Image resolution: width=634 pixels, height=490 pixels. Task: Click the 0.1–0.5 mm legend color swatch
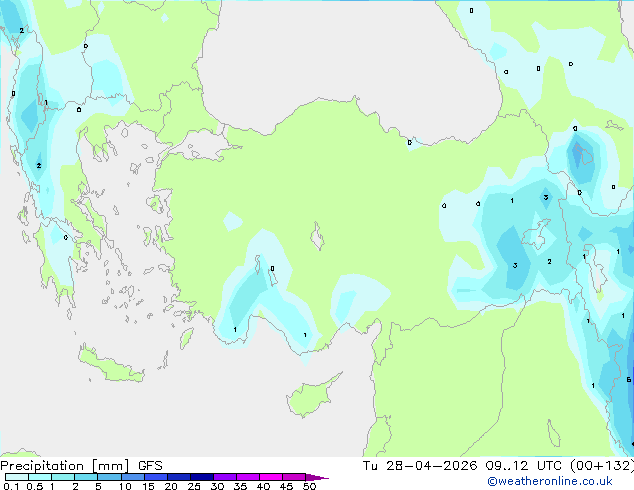pos(17,477)
